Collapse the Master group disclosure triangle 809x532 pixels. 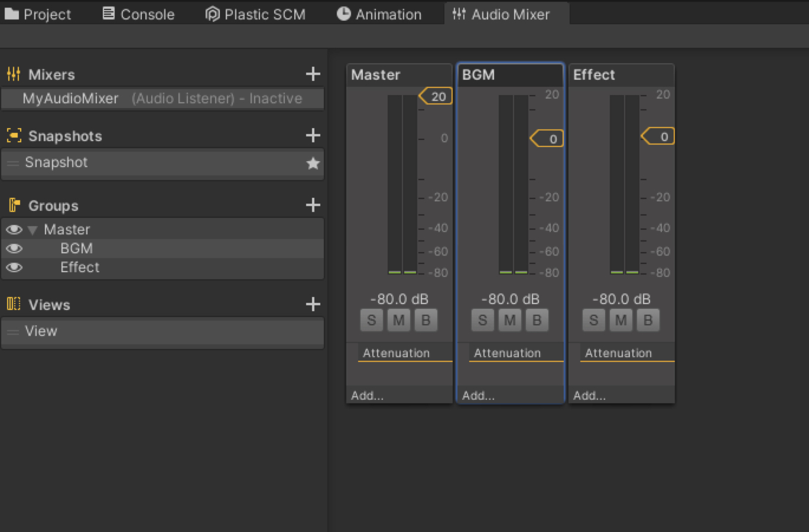(33, 229)
